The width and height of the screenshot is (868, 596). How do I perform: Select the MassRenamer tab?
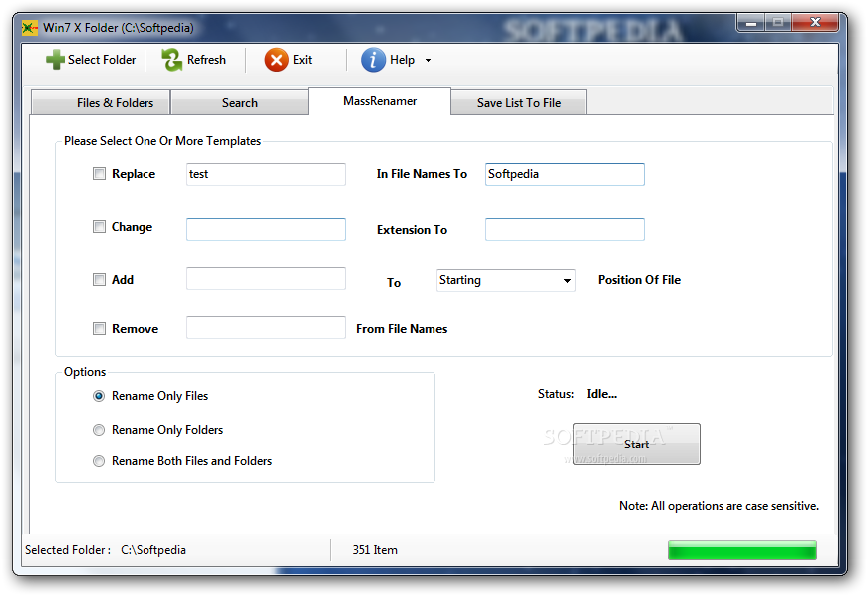(380, 101)
